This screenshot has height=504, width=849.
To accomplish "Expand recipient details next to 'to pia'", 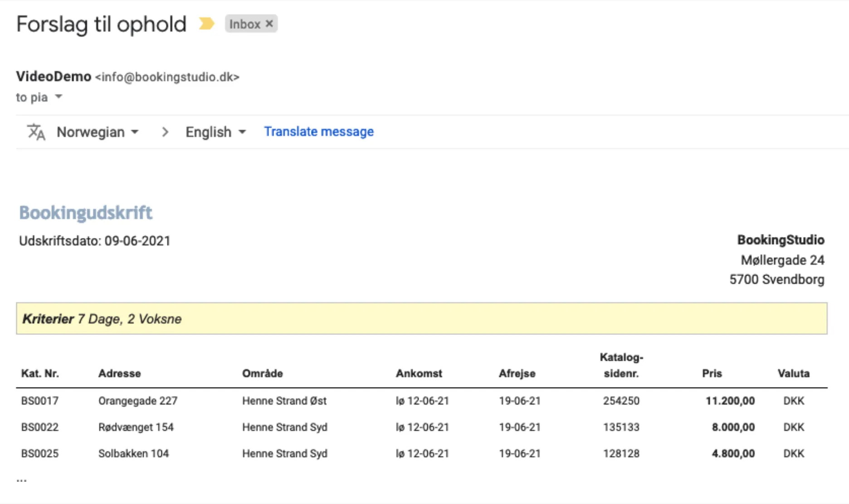I will coord(59,97).
